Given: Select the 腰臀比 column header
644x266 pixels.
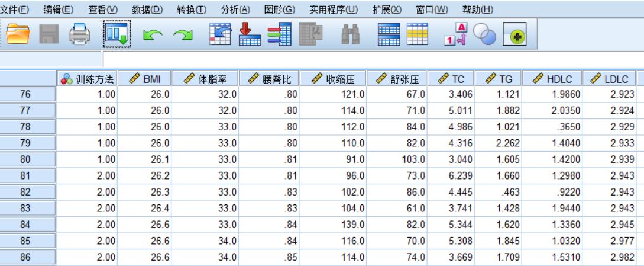Looking at the screenshot, I should [269, 79].
